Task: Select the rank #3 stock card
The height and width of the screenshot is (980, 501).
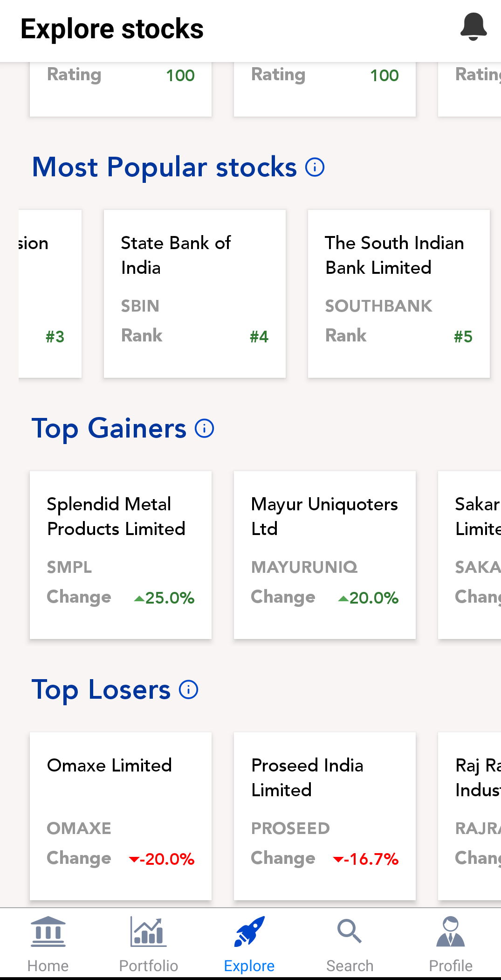Action: 50,293
